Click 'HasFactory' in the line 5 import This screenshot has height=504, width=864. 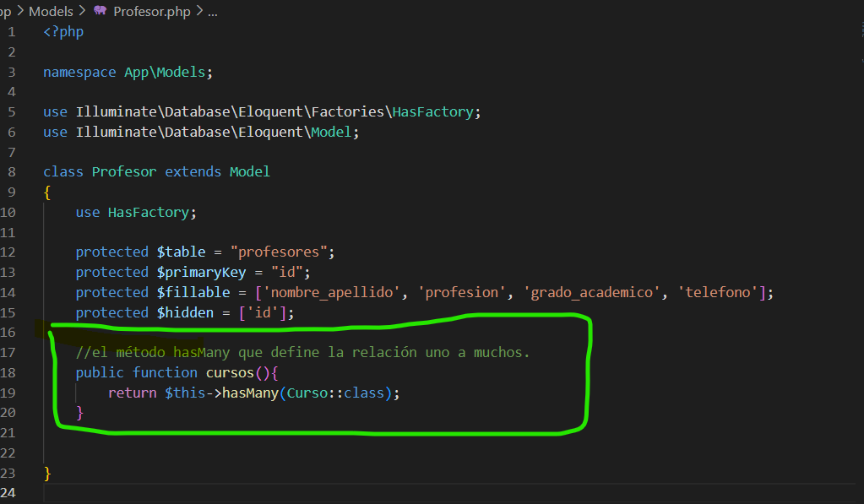click(x=432, y=111)
